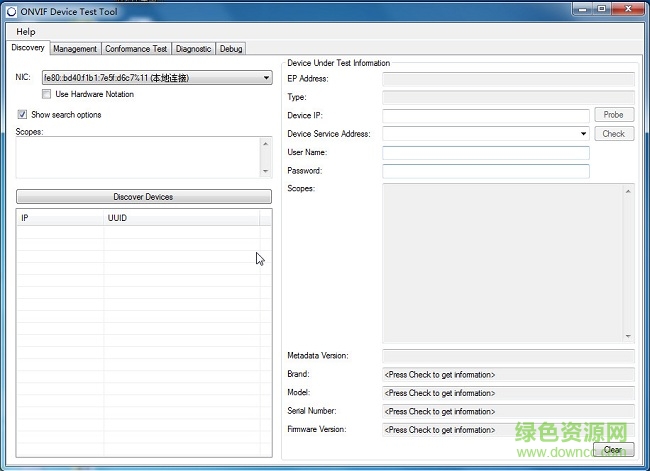The image size is (650, 471).
Task: Click the search Scopes text area
Action: pyautogui.click(x=137, y=158)
